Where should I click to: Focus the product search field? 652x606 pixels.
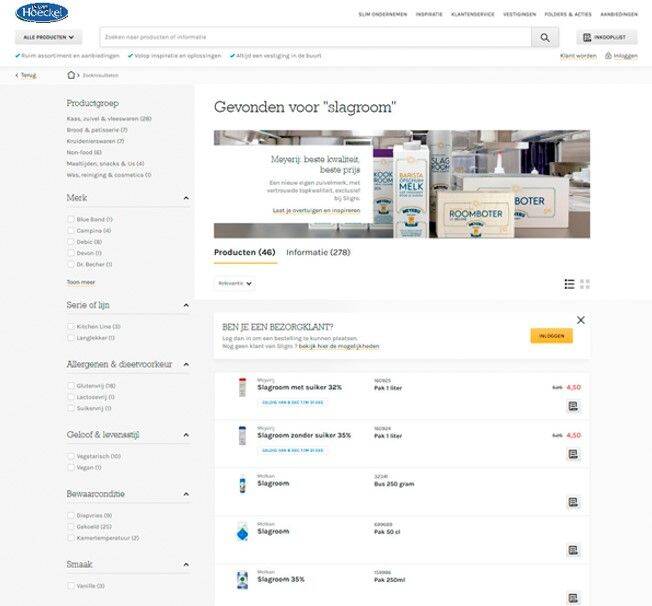click(316, 37)
